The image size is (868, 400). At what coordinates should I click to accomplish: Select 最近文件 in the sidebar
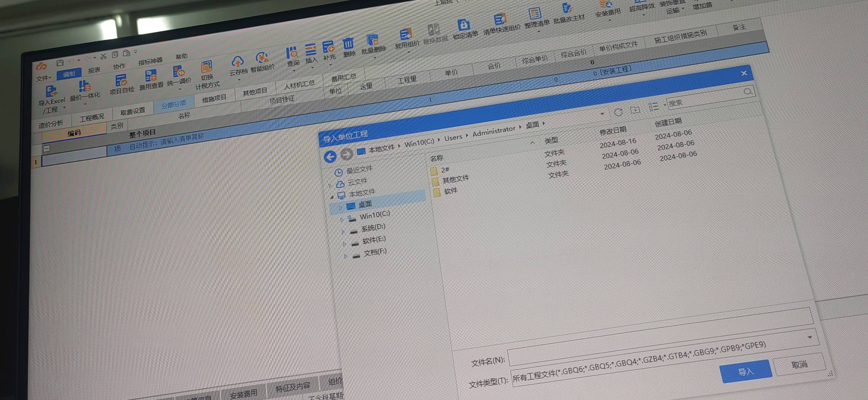pyautogui.click(x=359, y=170)
